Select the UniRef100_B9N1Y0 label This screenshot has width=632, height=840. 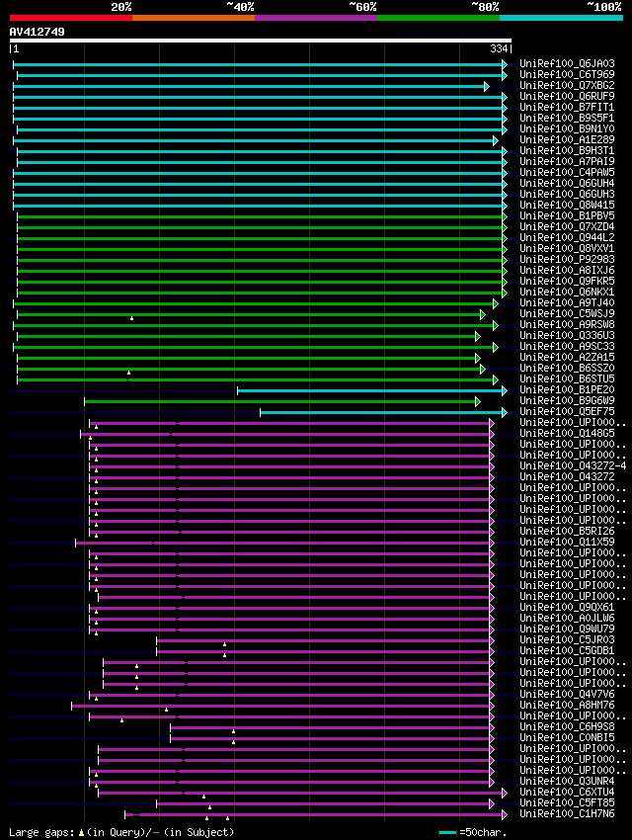[567, 129]
